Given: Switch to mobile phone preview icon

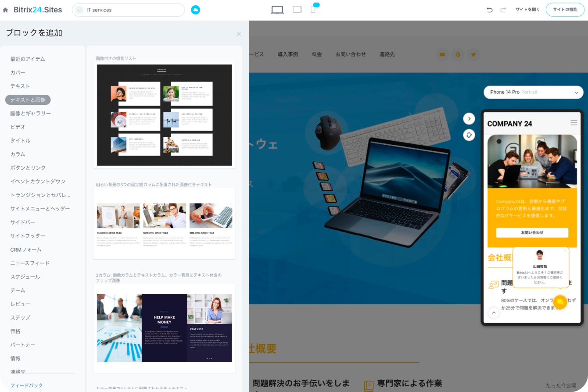Looking at the screenshot, I should tap(313, 10).
